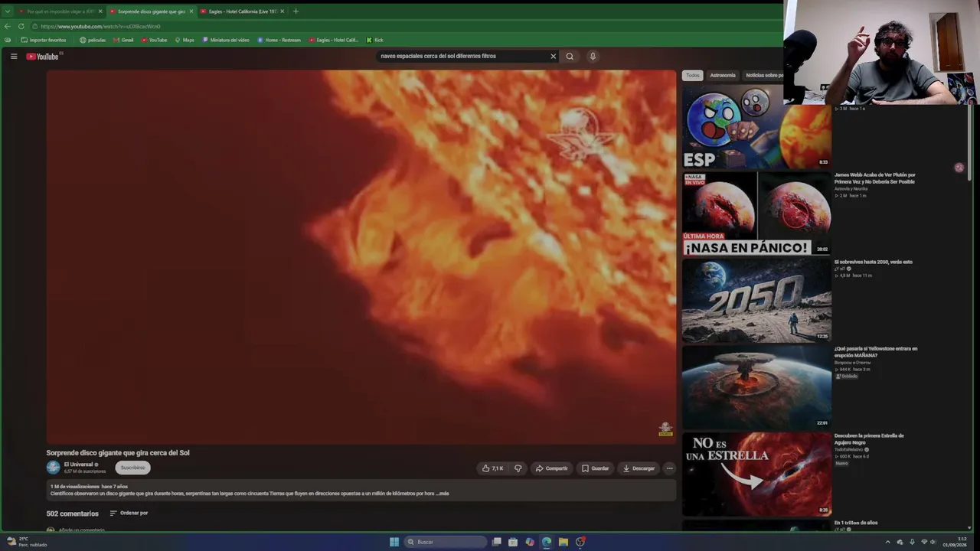This screenshot has height=551, width=980.
Task: Open 'NO es una estrella' thumbnail
Action: (756, 474)
